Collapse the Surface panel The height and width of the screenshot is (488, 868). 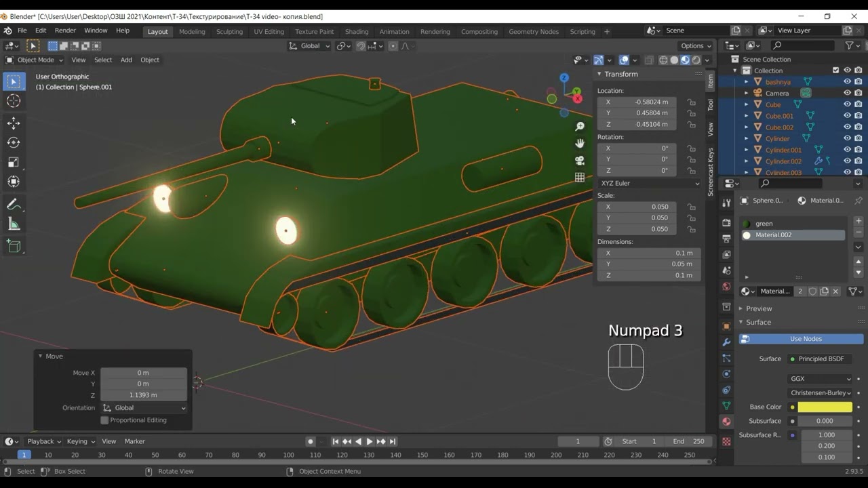click(758, 322)
